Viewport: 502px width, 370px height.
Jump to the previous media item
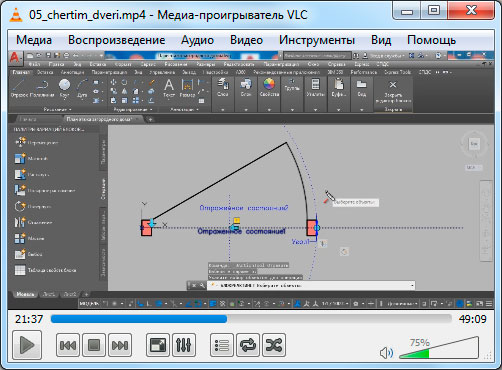(68, 345)
